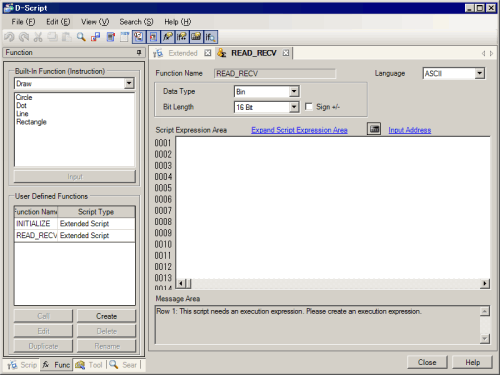Screen dimensions: 500x375
Task: Expand the Data Type Bin dropdown
Action: click(x=294, y=91)
